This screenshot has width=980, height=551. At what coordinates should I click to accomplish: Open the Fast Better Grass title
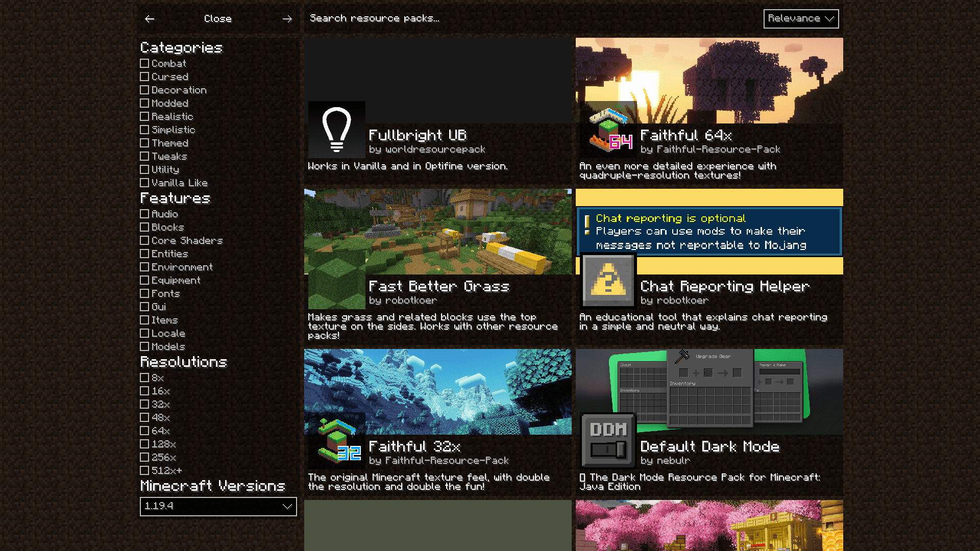[439, 286]
